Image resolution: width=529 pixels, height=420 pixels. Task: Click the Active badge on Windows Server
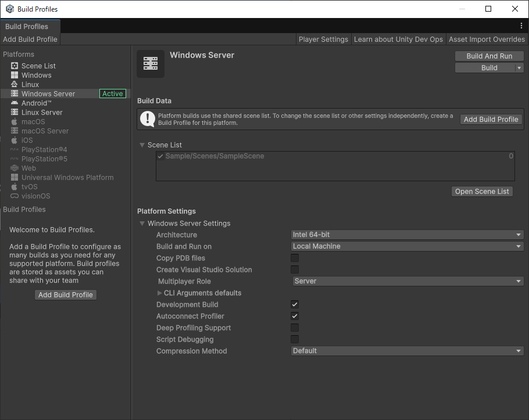[x=113, y=94]
